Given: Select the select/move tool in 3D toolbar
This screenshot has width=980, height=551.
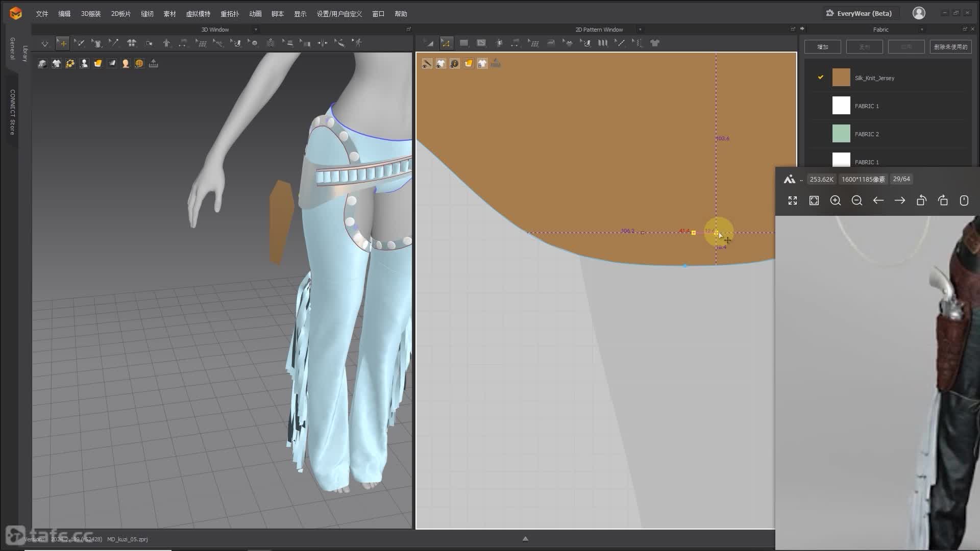Looking at the screenshot, I should coord(62,43).
